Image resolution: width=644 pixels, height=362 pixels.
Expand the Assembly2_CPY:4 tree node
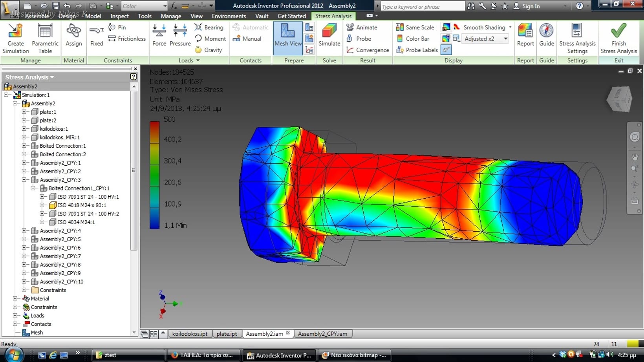24,230
